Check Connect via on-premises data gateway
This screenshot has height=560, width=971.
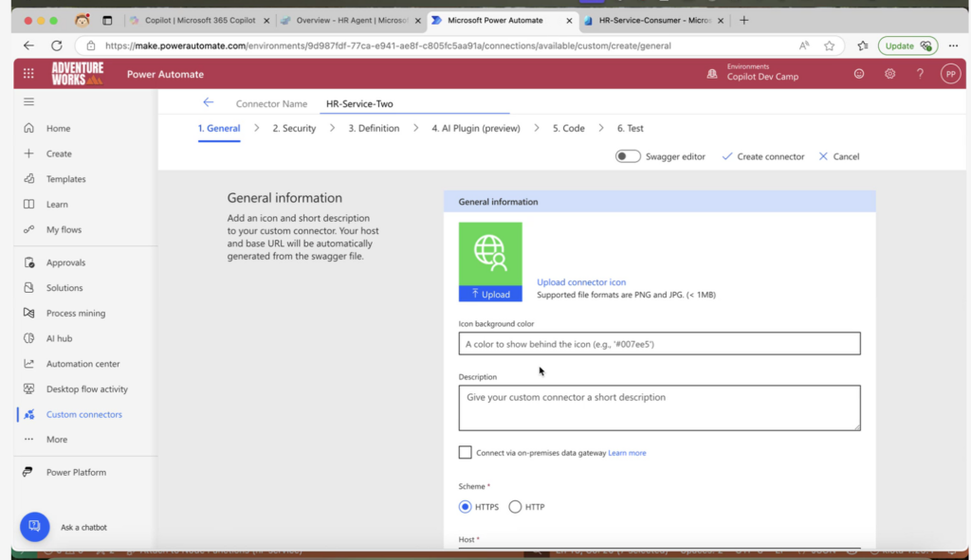(465, 452)
